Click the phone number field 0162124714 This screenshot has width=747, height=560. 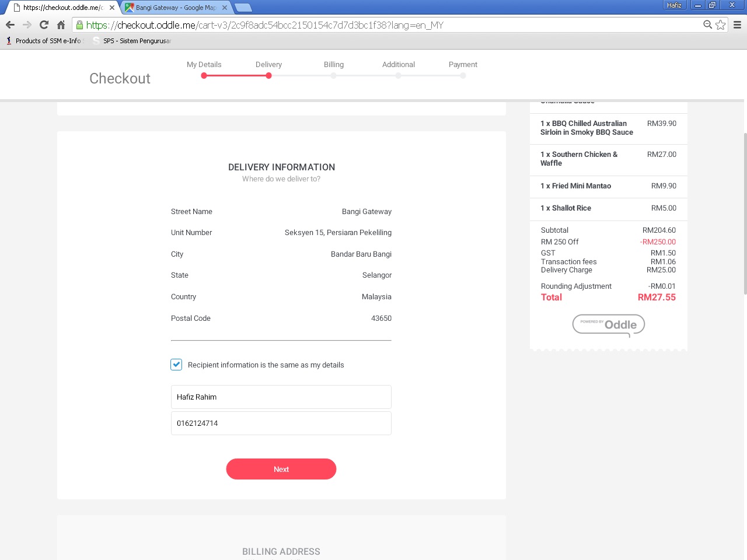(x=281, y=423)
